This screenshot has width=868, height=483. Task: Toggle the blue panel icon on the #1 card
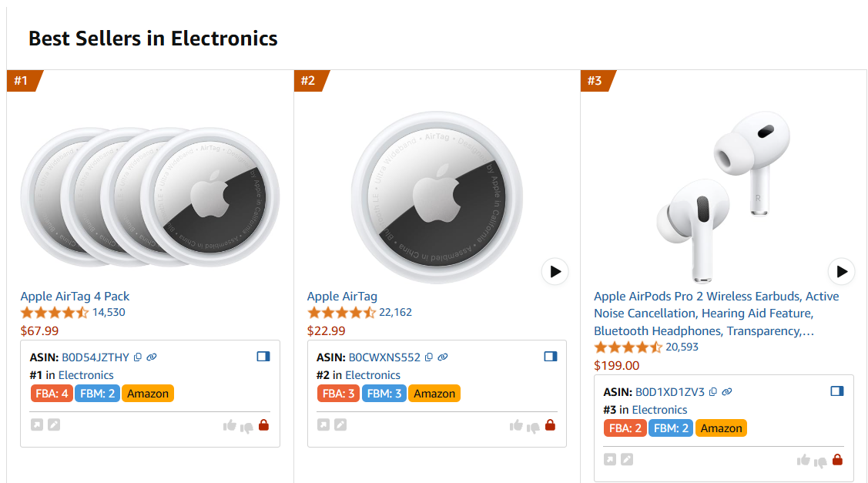[x=263, y=356]
